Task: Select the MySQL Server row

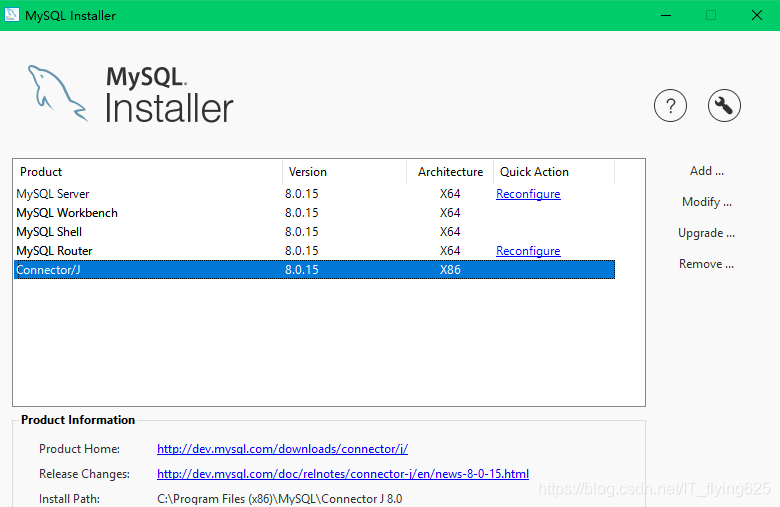Action: pos(314,194)
